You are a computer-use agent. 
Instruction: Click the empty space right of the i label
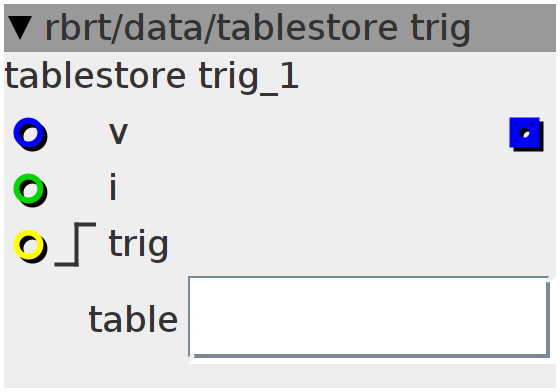[336, 189]
